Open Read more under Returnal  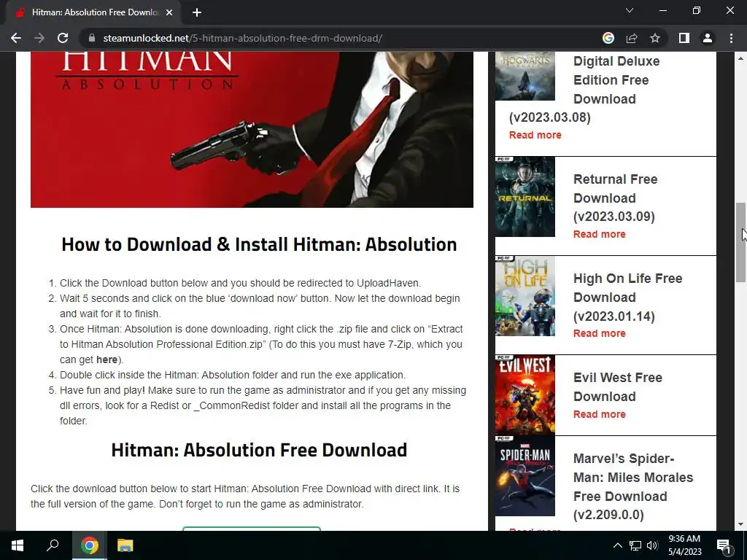600,234
